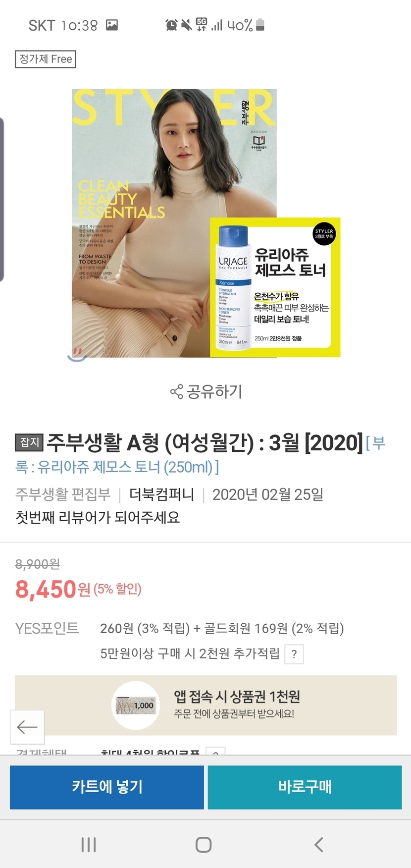The image size is (411, 868).
Task: Tap the 정가제 Free badge
Action: 46,59
